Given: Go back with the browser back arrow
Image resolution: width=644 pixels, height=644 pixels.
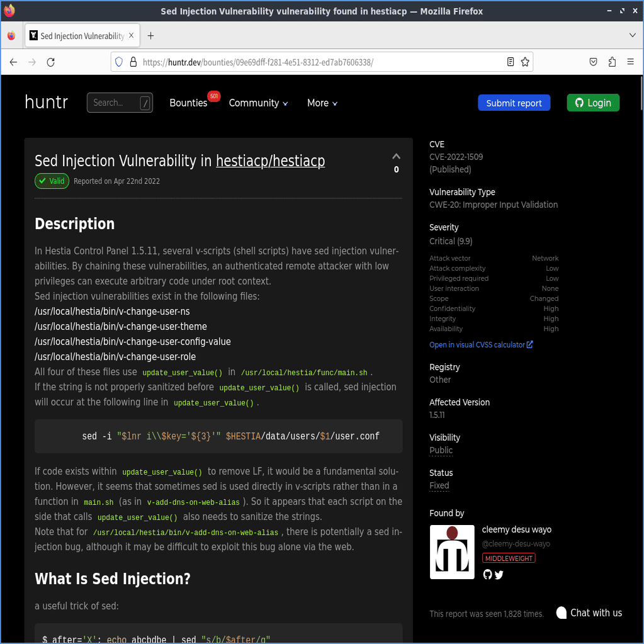Looking at the screenshot, I should [x=14, y=62].
